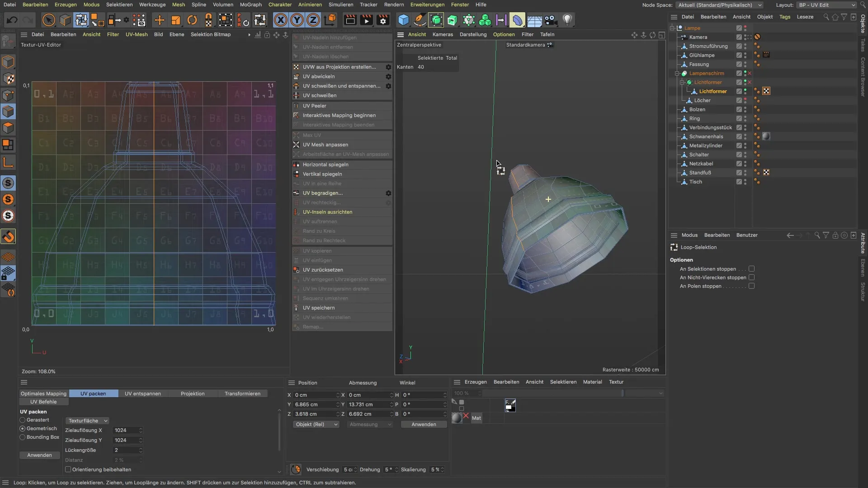868x488 pixels.
Task: Click the orange S icon in left sidebar
Action: [8, 199]
